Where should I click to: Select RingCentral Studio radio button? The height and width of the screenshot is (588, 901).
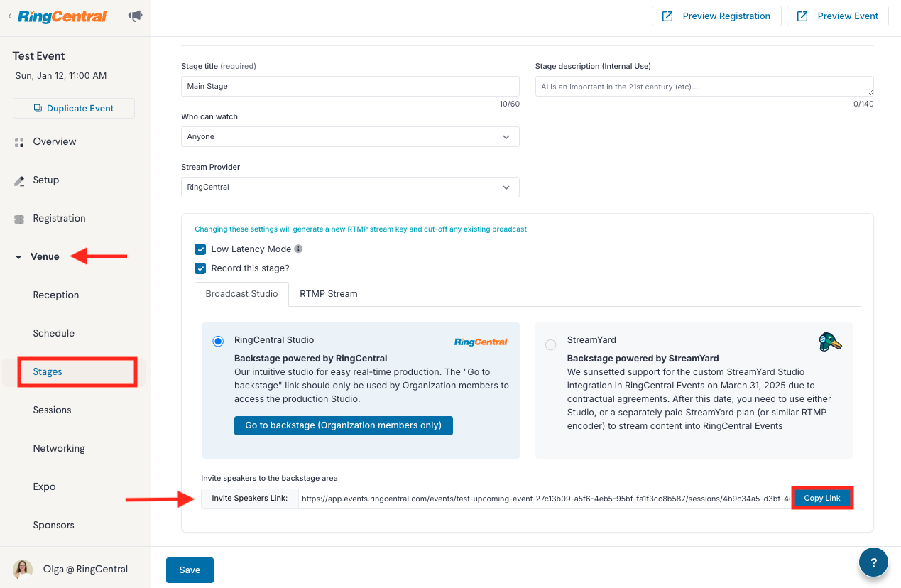point(218,342)
